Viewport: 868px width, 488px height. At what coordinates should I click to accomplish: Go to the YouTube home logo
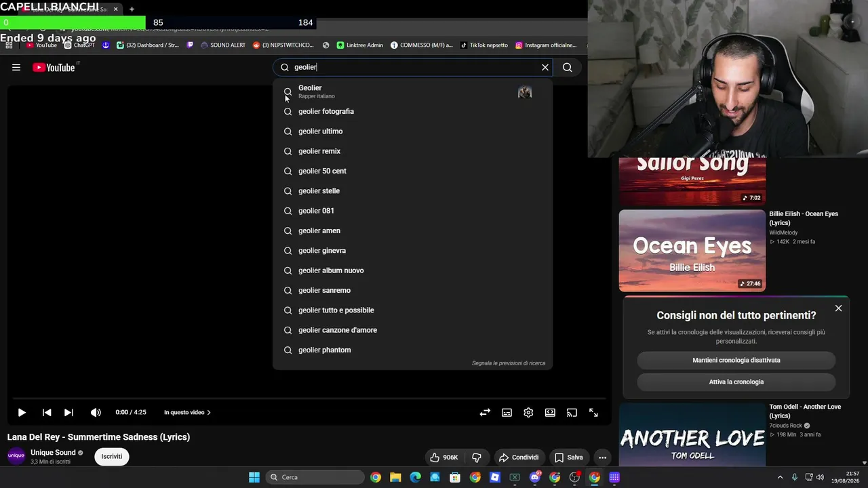54,67
